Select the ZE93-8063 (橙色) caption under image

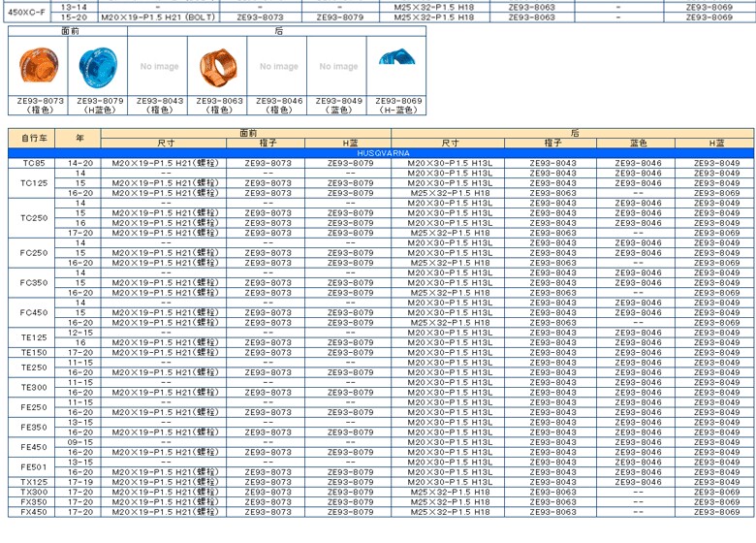click(x=219, y=105)
